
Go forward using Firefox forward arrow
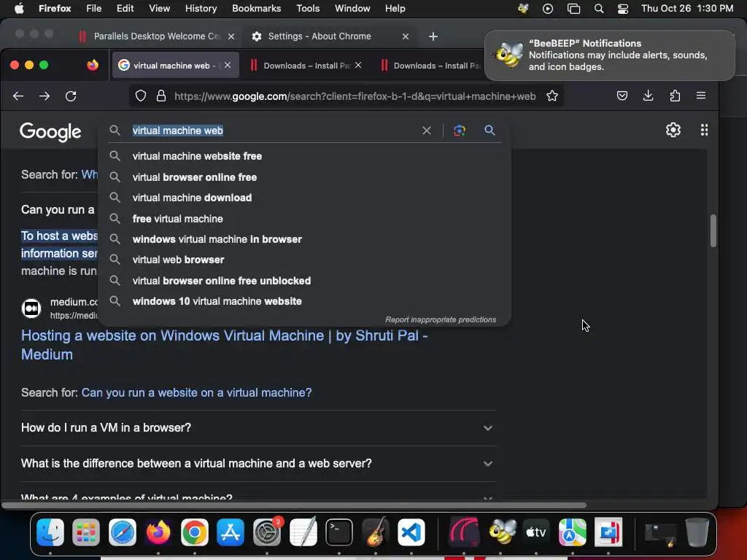coord(44,96)
